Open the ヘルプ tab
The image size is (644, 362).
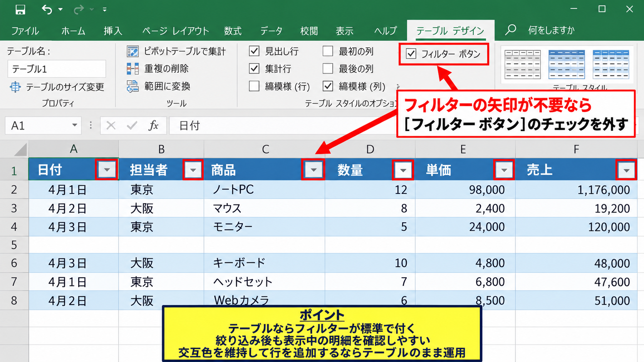tap(386, 31)
